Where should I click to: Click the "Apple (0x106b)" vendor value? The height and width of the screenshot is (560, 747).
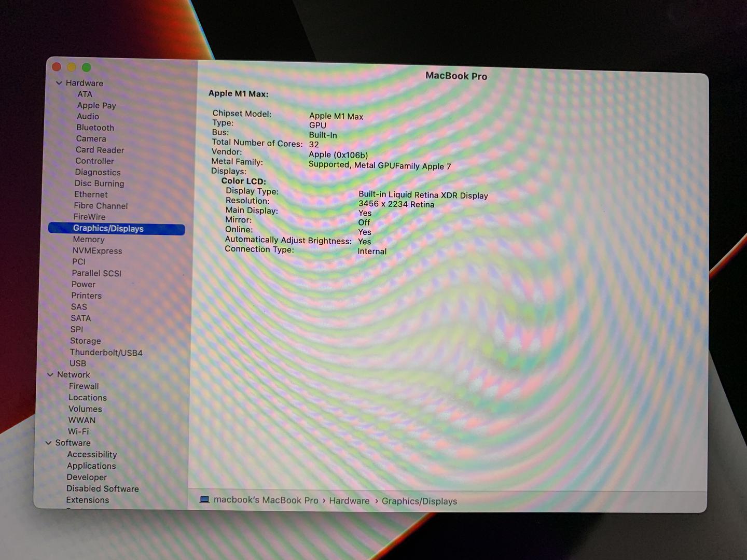[338, 155]
